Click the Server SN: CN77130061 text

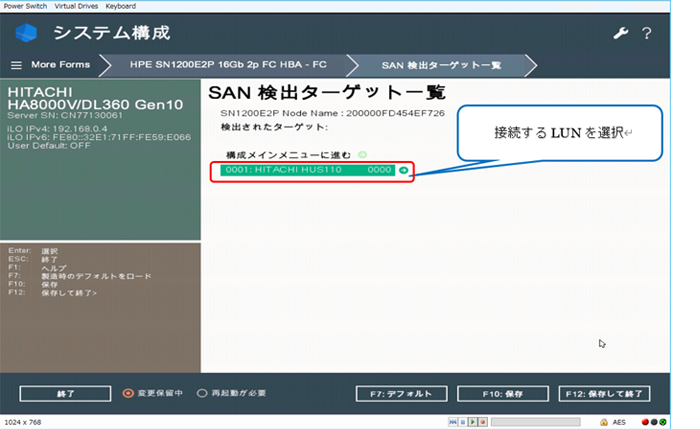click(65, 115)
